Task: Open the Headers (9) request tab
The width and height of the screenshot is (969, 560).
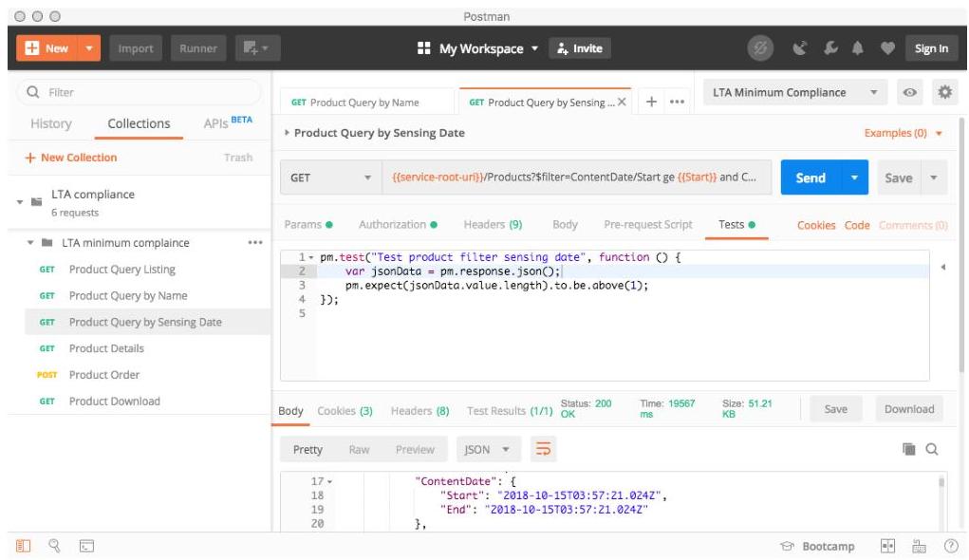Action: click(x=493, y=225)
